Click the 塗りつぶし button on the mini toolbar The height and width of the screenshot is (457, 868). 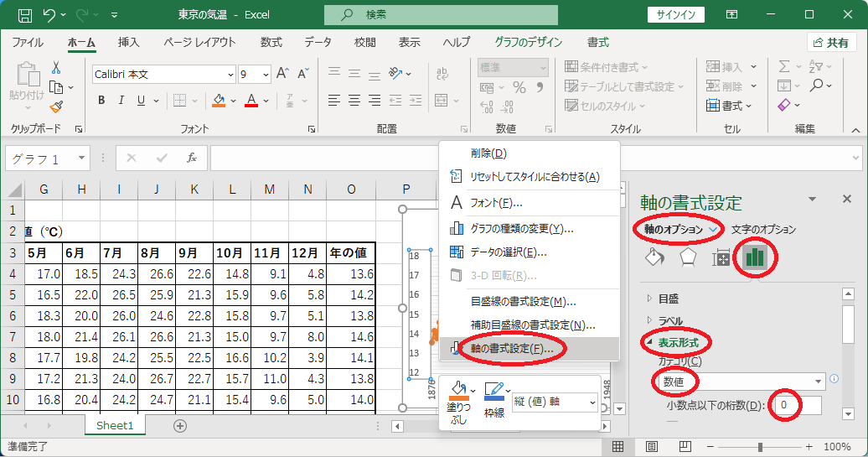[x=459, y=403]
